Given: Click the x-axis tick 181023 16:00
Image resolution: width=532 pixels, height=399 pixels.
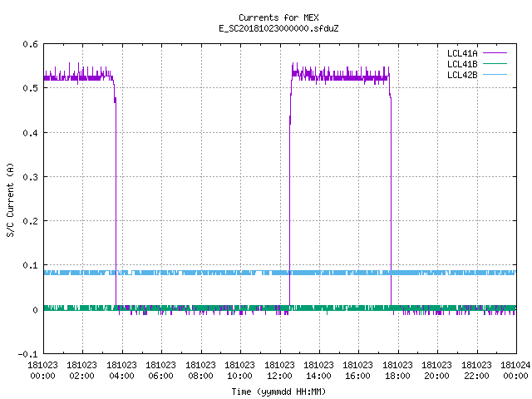Looking at the screenshot, I should [358, 370].
